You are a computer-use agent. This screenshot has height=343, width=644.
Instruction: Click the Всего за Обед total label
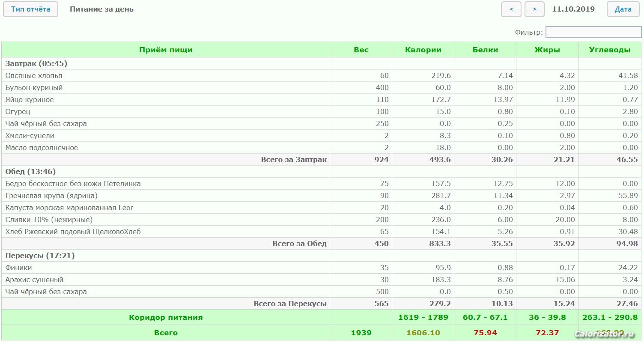click(300, 244)
